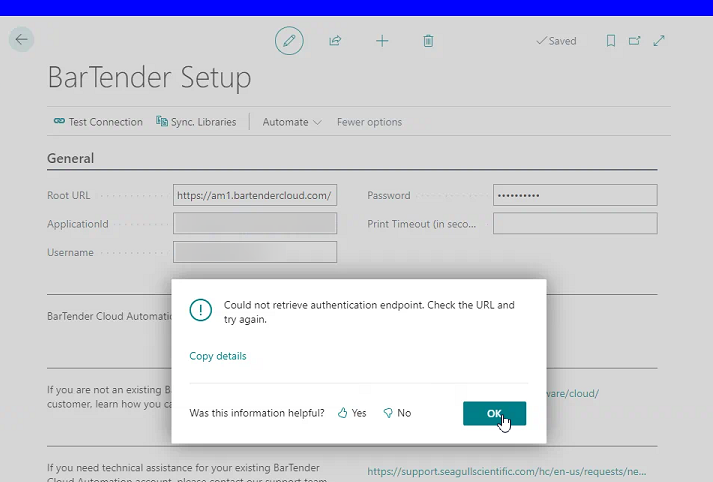This screenshot has width=713, height=482.
Task: Click the 'Could not retrieve authentication endpoint' message
Action: (369, 312)
